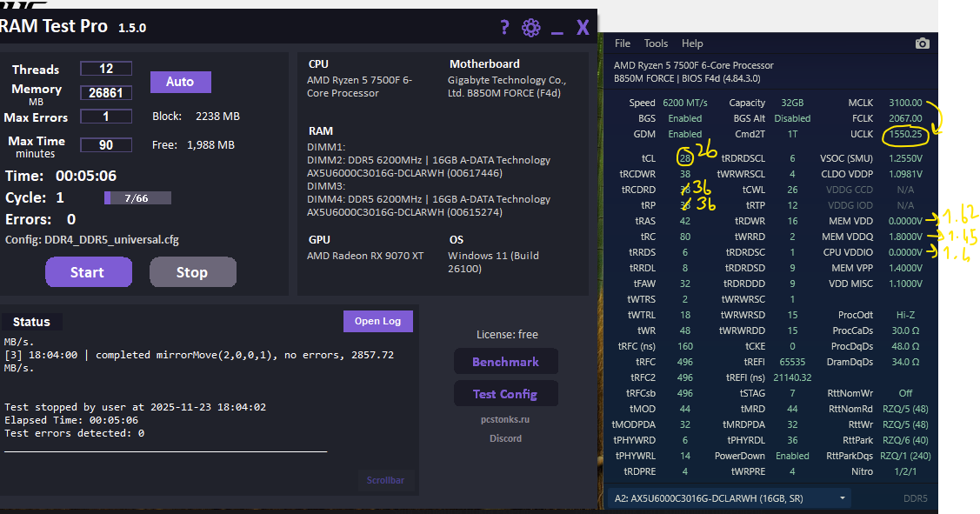
Task: Click the DIMM2 DDR5 6200MHz entry
Action: [x=429, y=166]
